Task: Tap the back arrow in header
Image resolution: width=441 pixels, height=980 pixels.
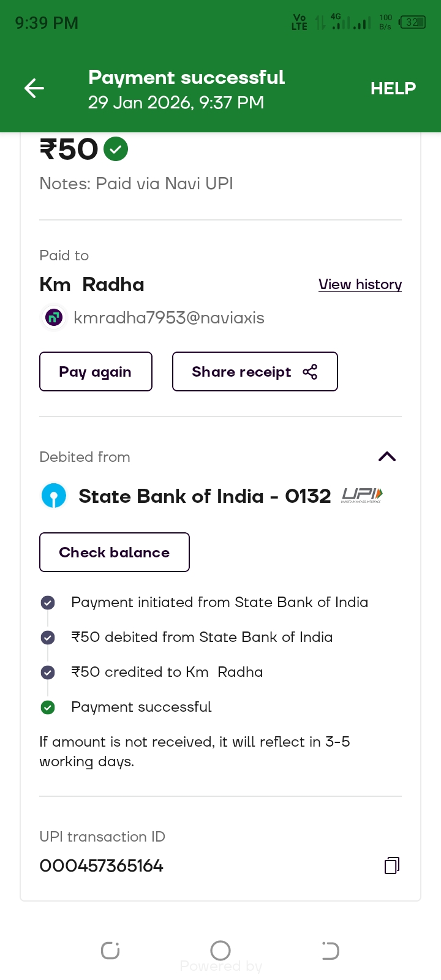Action: (34, 89)
